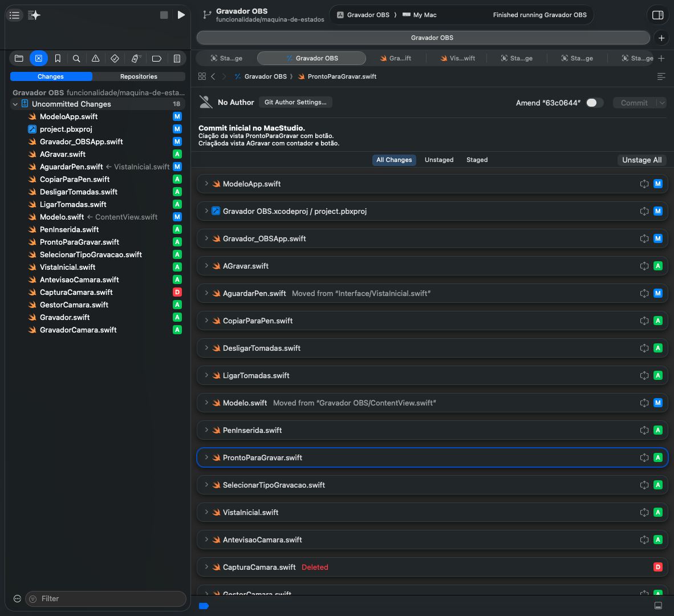Viewport: 674px width, 616px height.
Task: Click the Unstage All button
Action: 641,160
